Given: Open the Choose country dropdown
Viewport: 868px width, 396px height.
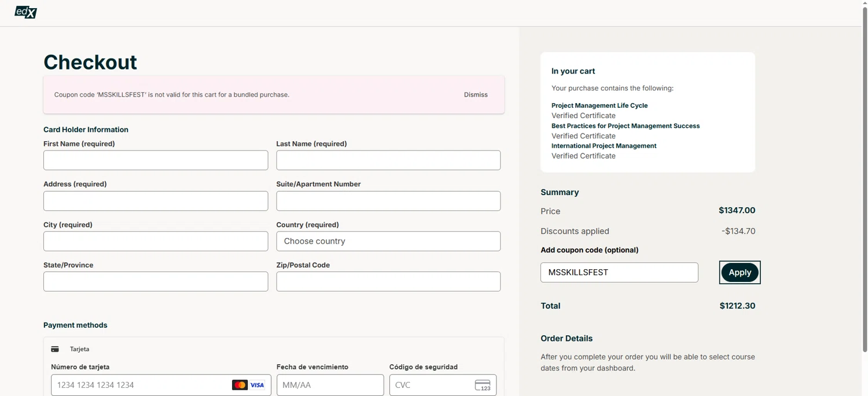Looking at the screenshot, I should [x=388, y=241].
